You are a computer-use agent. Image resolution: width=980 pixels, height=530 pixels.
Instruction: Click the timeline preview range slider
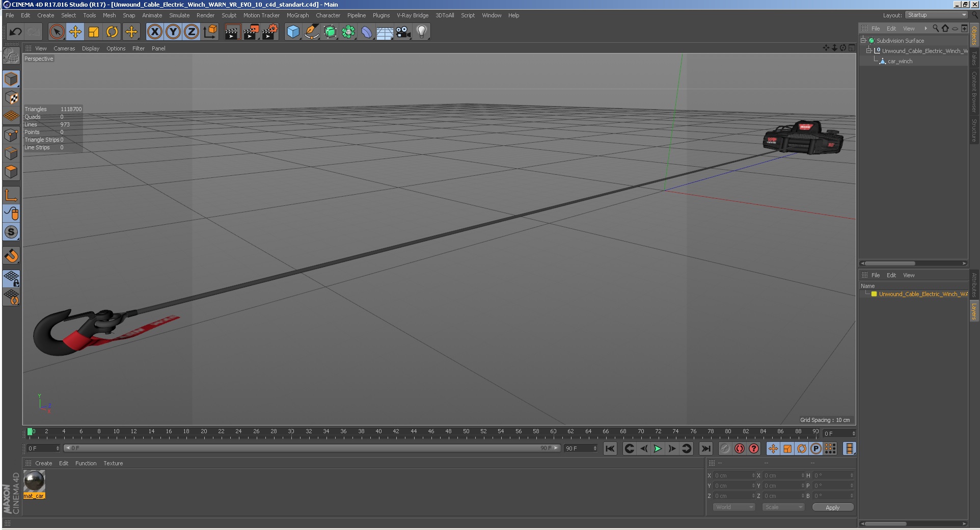point(312,448)
